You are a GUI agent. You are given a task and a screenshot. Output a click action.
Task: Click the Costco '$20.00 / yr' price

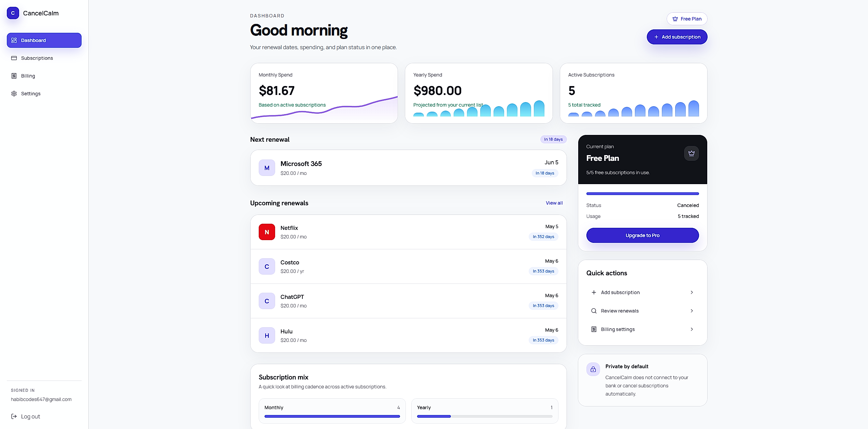tap(292, 271)
